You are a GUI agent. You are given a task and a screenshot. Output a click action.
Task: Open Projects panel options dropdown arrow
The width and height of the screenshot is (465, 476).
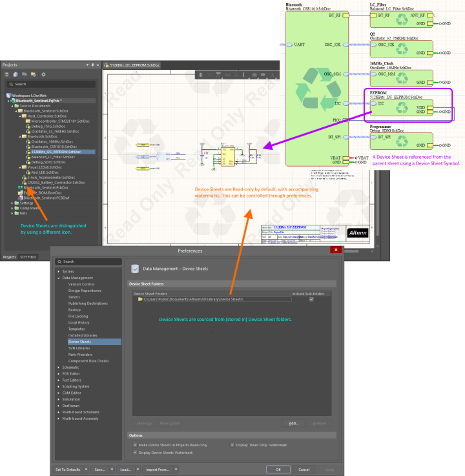pos(87,65)
